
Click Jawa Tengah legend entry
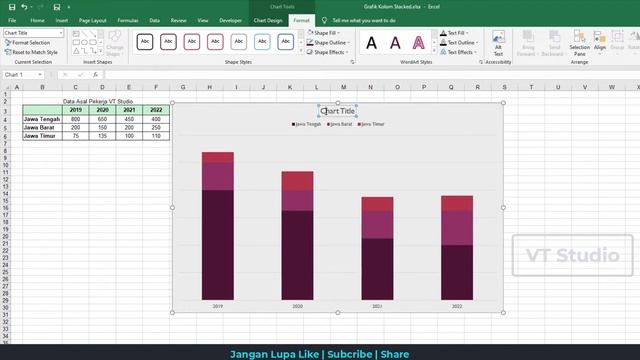click(307, 124)
